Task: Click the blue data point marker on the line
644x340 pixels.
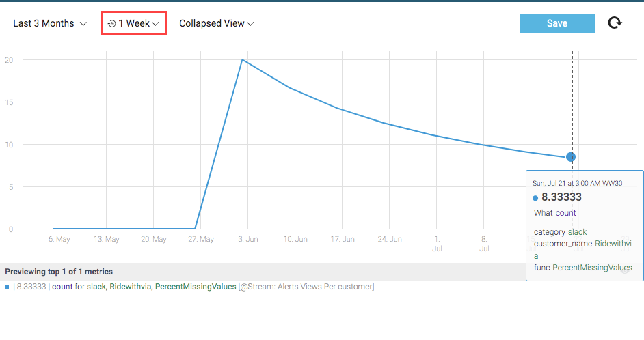Action: tap(570, 156)
